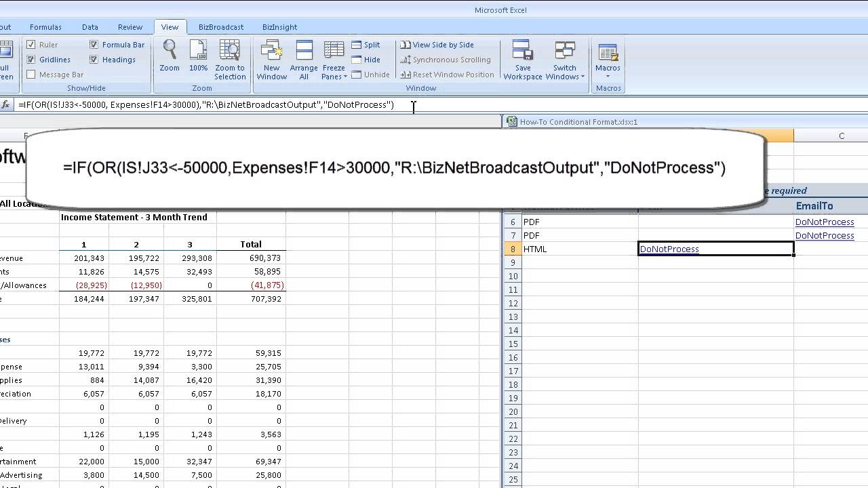This screenshot has width=868, height=488.
Task: Select row 15 header
Action: 513,344
